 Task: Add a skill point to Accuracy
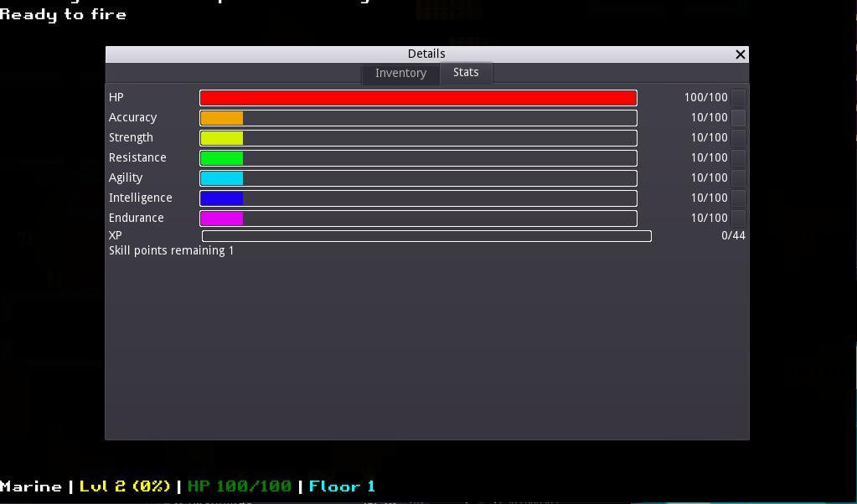pyautogui.click(x=738, y=117)
